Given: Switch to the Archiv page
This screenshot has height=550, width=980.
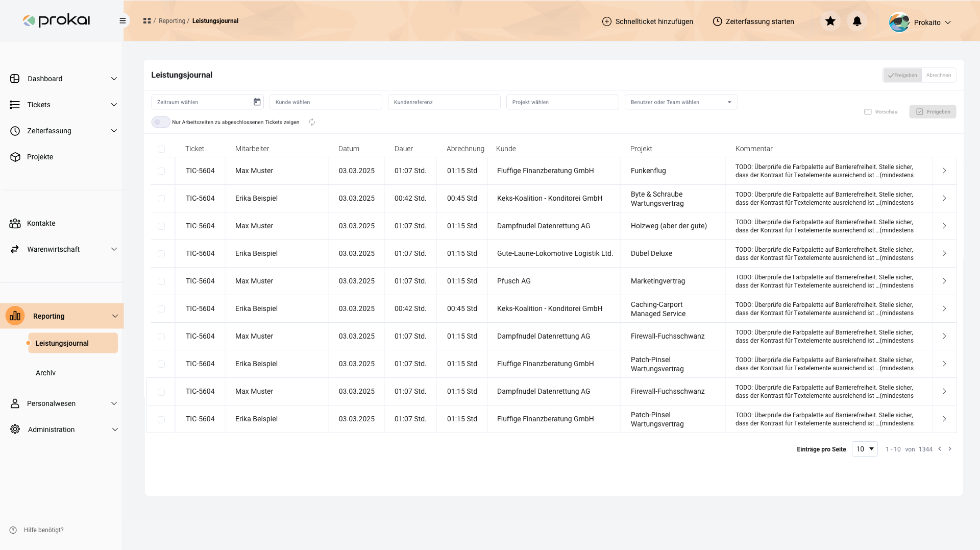Looking at the screenshot, I should (x=45, y=373).
